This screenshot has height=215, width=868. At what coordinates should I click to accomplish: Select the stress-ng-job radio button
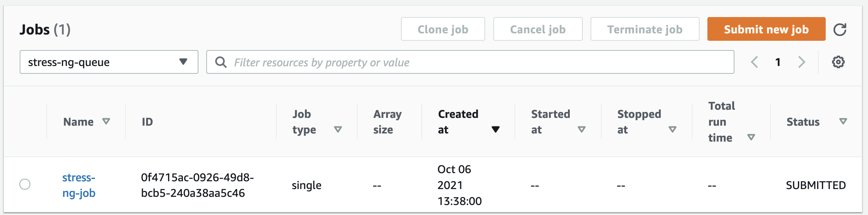click(x=25, y=184)
